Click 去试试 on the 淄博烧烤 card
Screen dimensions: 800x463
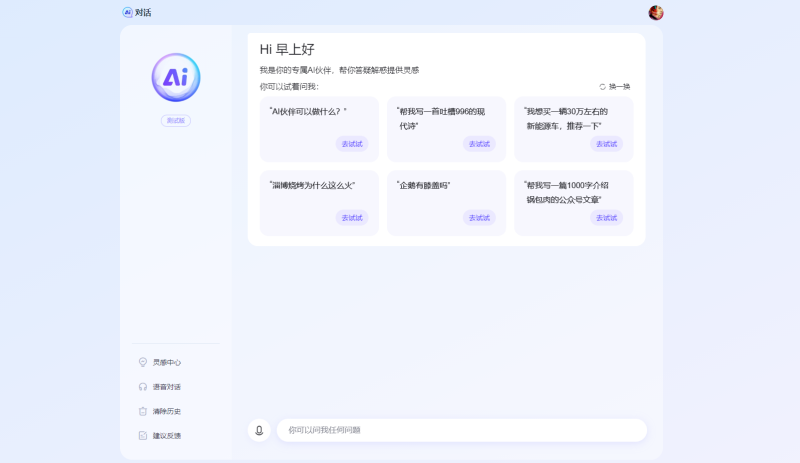coord(352,218)
